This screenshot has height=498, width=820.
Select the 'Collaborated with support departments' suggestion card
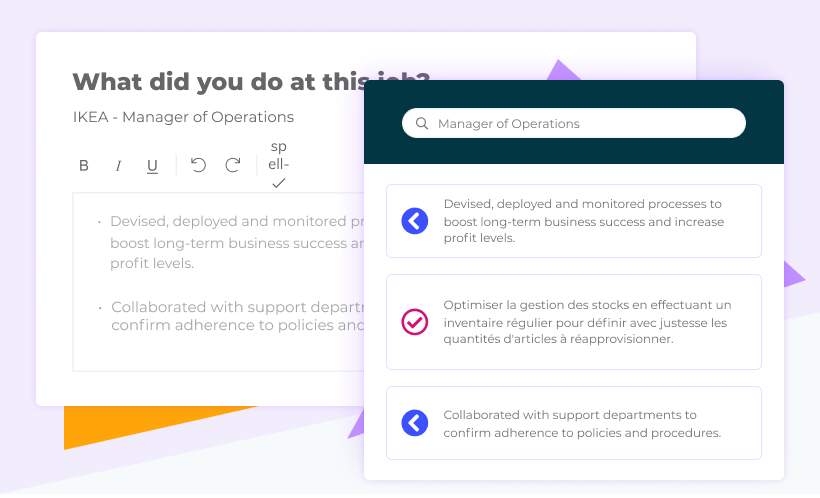[574, 423]
